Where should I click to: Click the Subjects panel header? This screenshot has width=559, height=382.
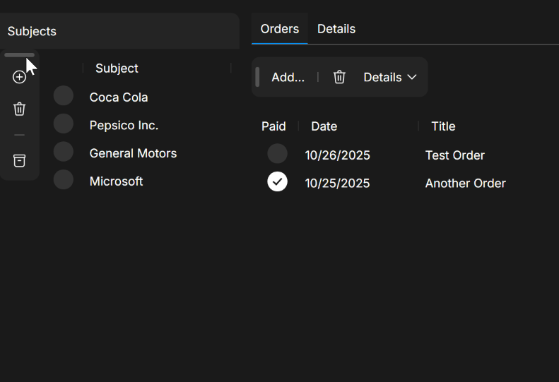[x=119, y=31]
